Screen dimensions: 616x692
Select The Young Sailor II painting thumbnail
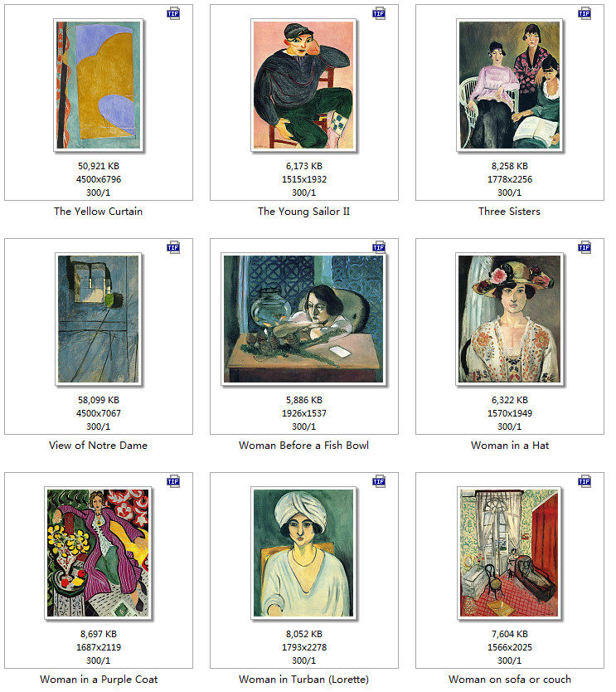tap(303, 85)
